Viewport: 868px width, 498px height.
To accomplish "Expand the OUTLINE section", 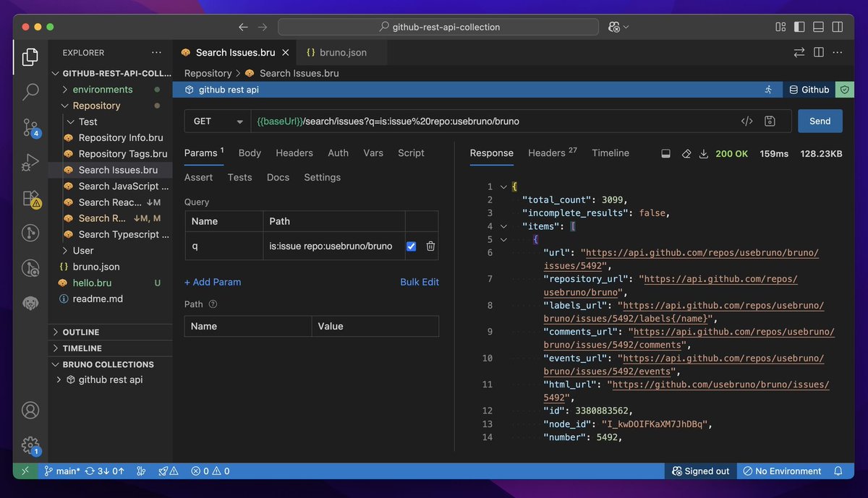I will tap(81, 332).
